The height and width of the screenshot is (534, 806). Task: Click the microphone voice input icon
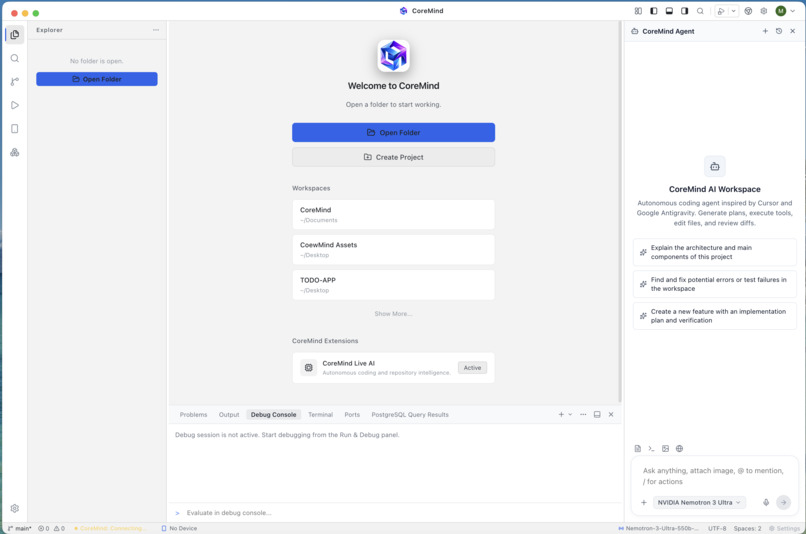point(766,502)
